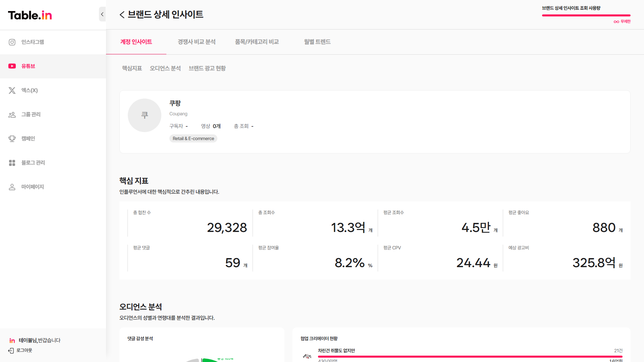Open the Instagram icon in sidebar
The height and width of the screenshot is (362, 644).
[x=12, y=42]
